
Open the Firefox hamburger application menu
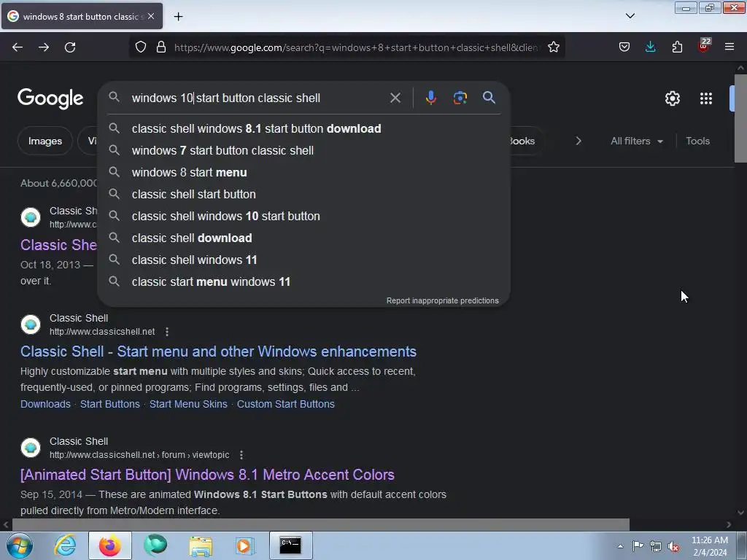[729, 47]
